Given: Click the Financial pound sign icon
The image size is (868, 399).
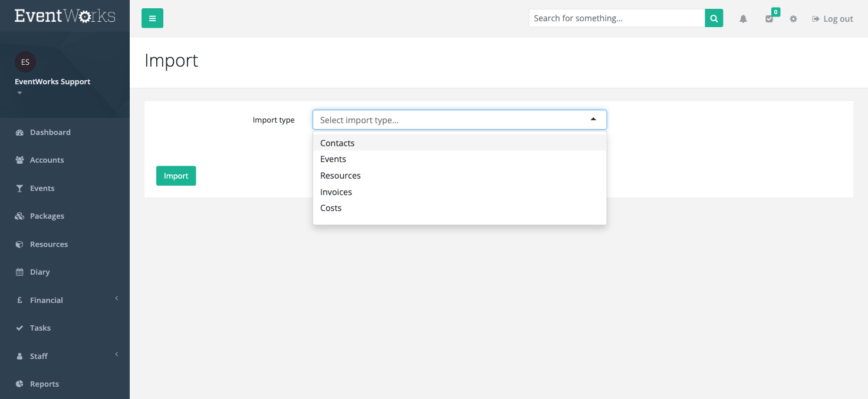Looking at the screenshot, I should coord(19,301).
